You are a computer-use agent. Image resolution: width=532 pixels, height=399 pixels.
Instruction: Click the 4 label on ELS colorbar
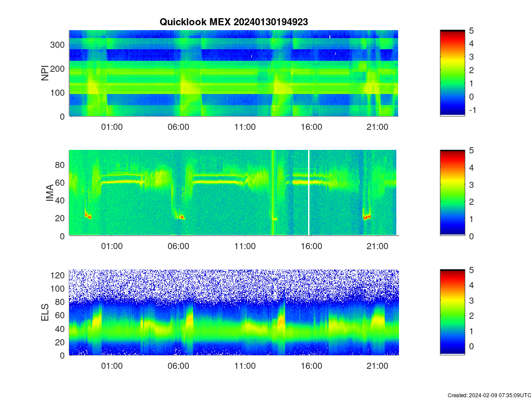(x=471, y=285)
